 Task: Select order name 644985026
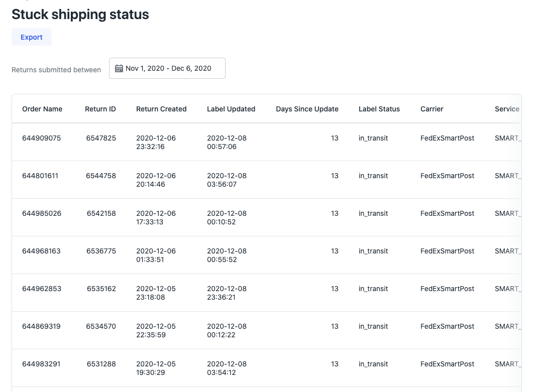pos(42,213)
